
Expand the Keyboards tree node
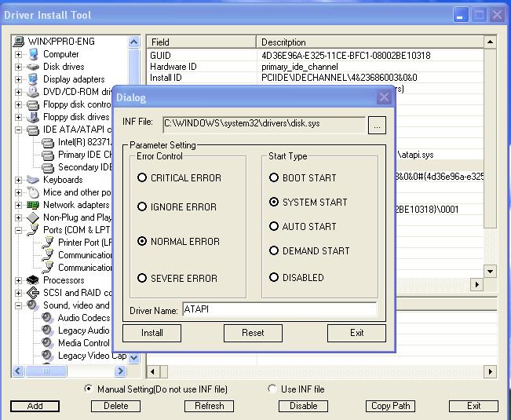[x=19, y=180]
